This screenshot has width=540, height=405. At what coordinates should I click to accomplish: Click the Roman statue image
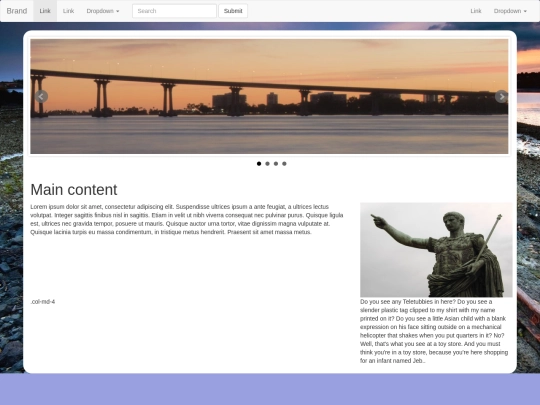[x=436, y=250]
